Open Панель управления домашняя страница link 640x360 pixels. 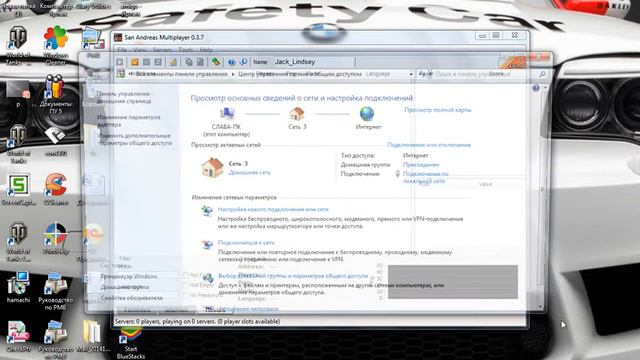coord(124,97)
